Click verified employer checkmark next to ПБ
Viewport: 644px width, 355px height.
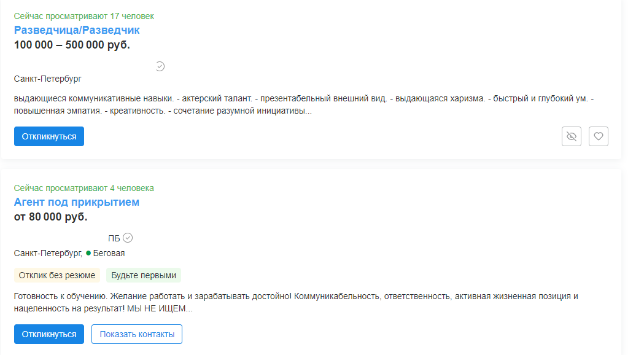click(x=128, y=238)
